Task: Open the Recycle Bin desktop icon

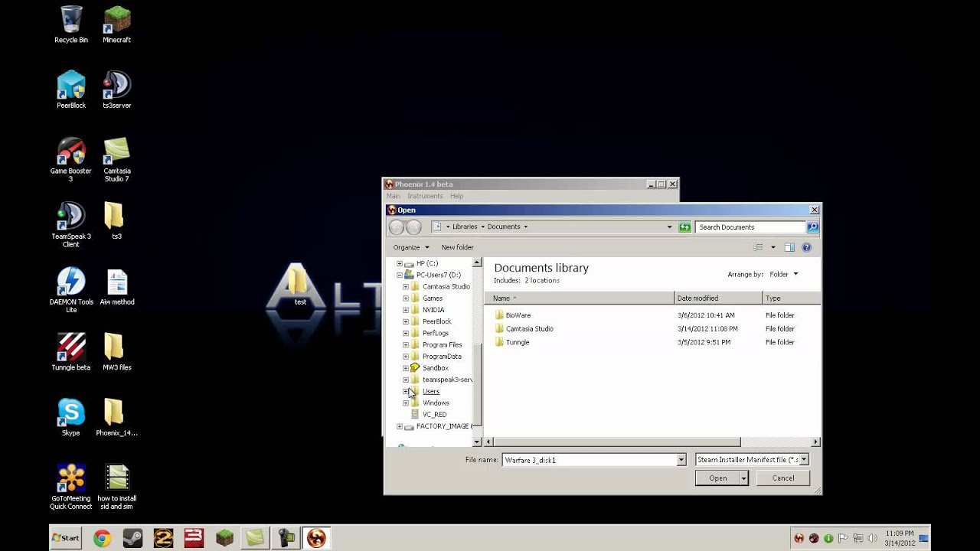Action: click(71, 24)
